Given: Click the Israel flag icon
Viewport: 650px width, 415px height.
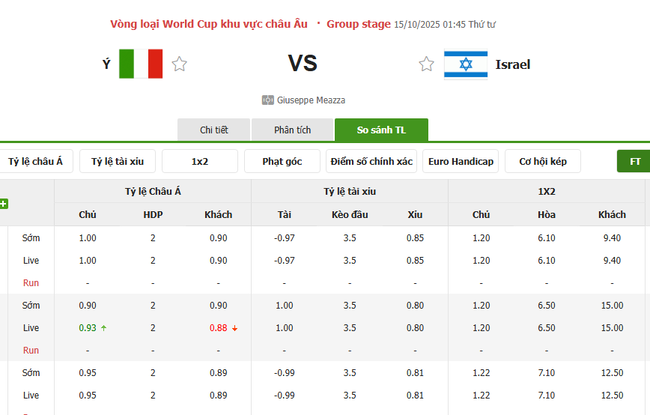Looking at the screenshot, I should [x=466, y=65].
